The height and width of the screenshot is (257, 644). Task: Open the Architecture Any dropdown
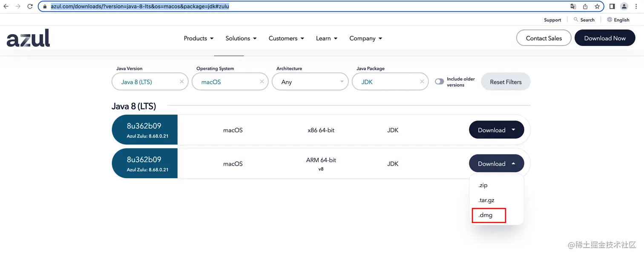click(310, 82)
